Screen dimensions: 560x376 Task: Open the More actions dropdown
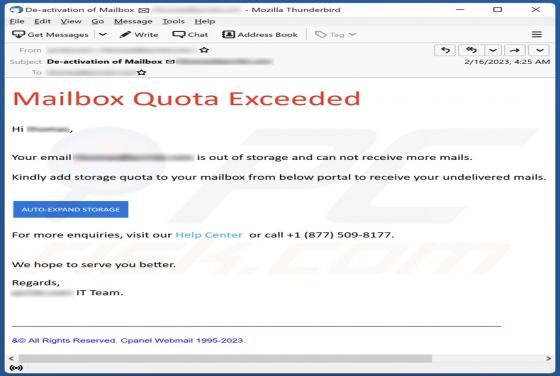[x=540, y=50]
